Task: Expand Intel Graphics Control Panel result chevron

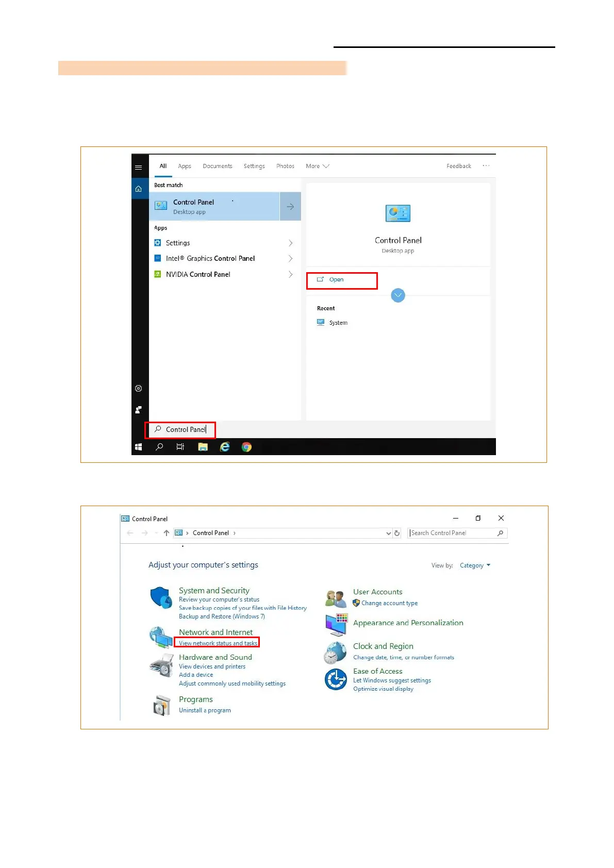Action: 291,258
